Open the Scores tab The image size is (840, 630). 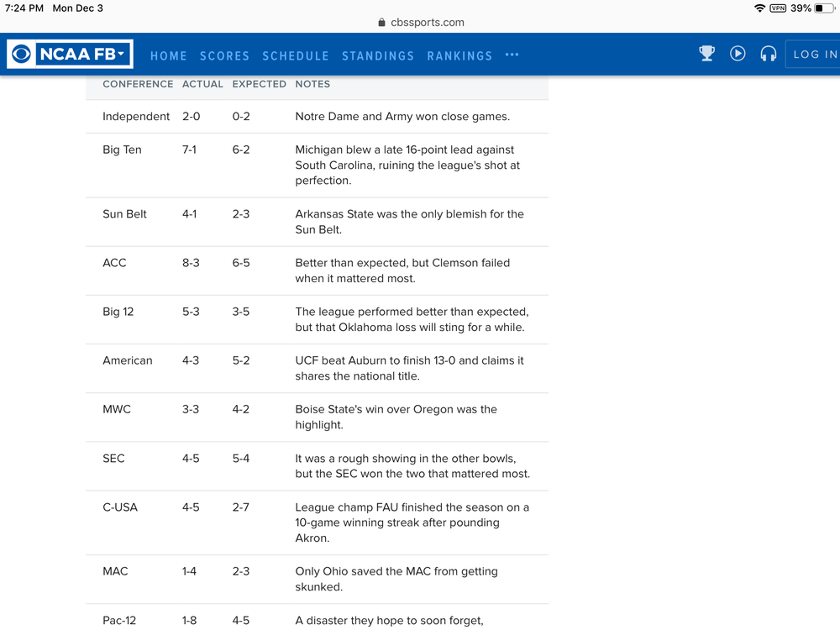pos(224,55)
